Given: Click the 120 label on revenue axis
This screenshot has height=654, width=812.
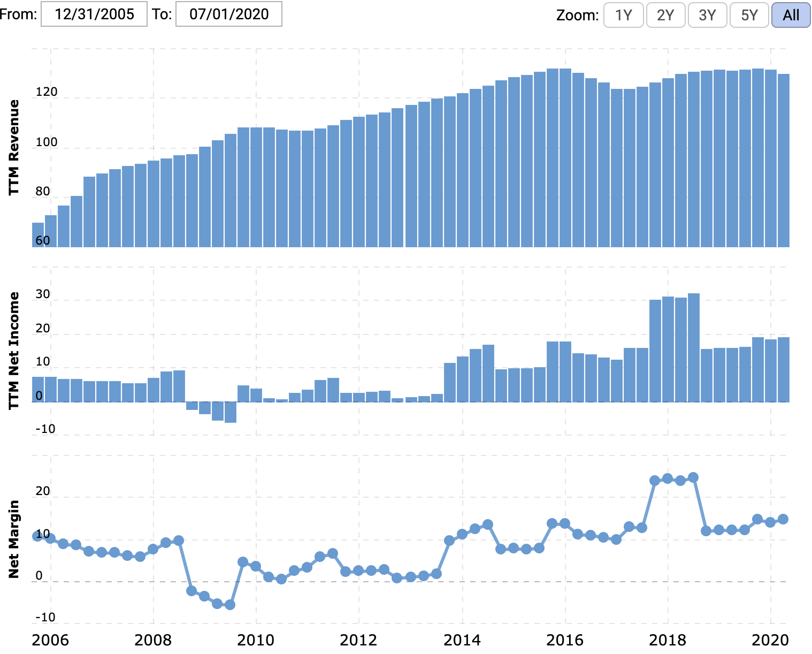Looking at the screenshot, I should 47,92.
